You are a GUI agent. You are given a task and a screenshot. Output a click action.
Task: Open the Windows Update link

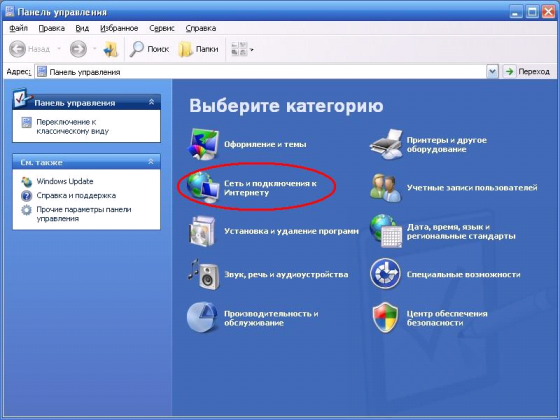(x=65, y=181)
